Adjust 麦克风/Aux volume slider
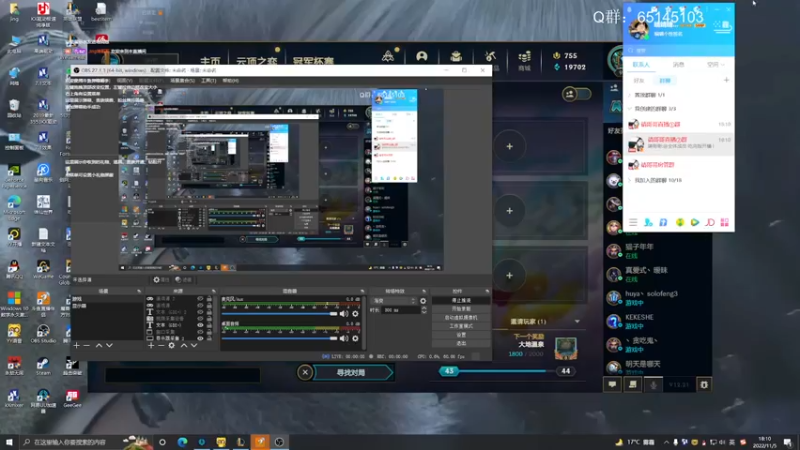Viewport: 800px width, 450px height. coord(280,313)
